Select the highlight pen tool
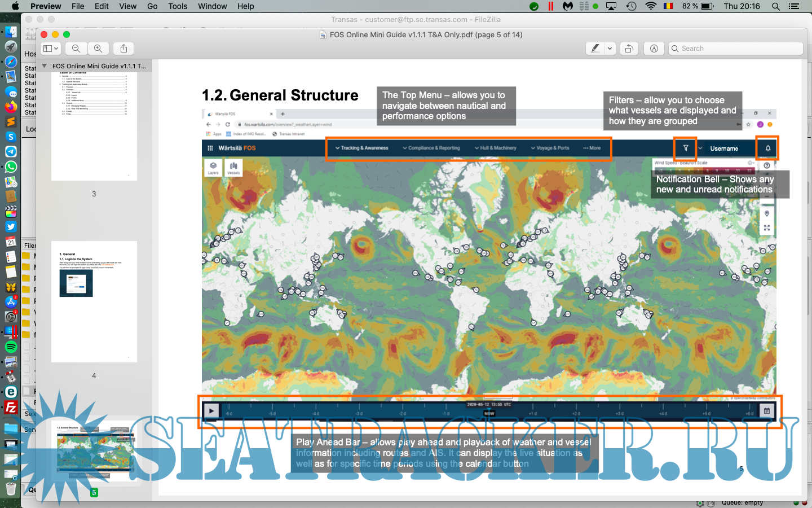This screenshot has height=508, width=812. 595,49
